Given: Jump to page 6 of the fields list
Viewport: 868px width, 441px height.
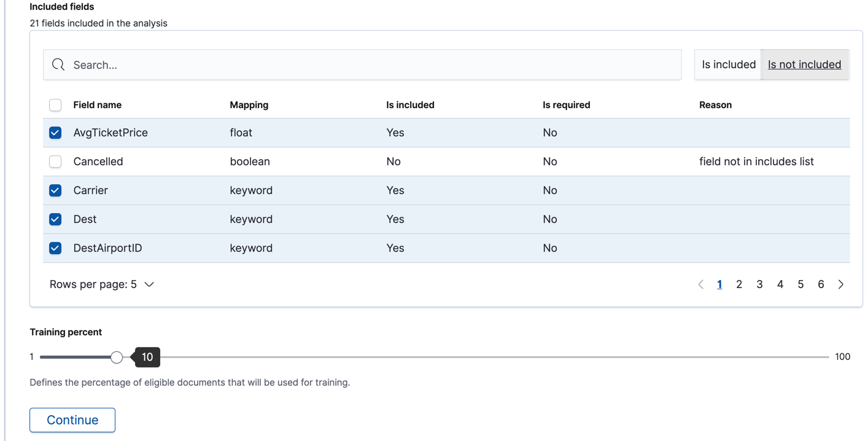Looking at the screenshot, I should click(x=821, y=284).
